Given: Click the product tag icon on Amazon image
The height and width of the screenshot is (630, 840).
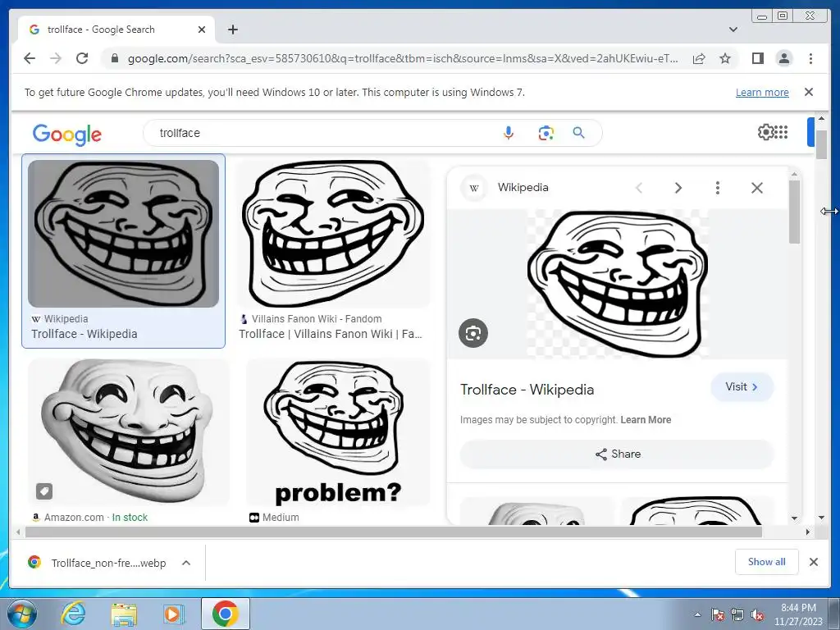Looking at the screenshot, I should [44, 491].
